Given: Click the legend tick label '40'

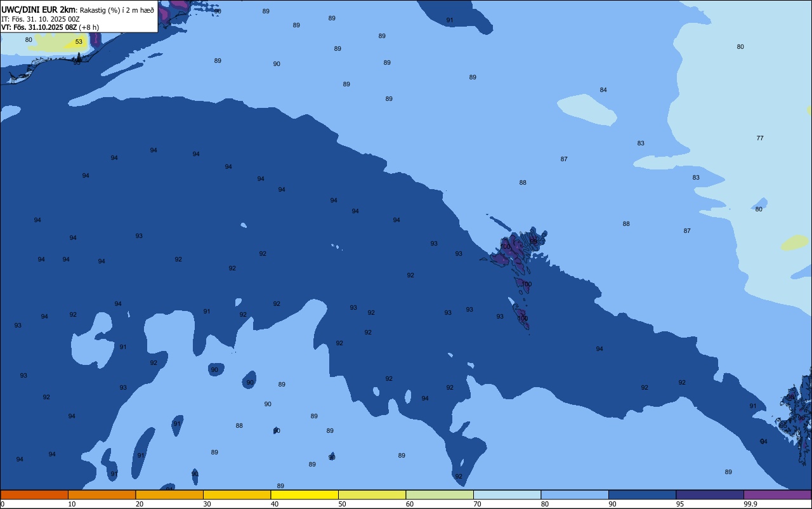Looking at the screenshot, I should click(275, 504).
